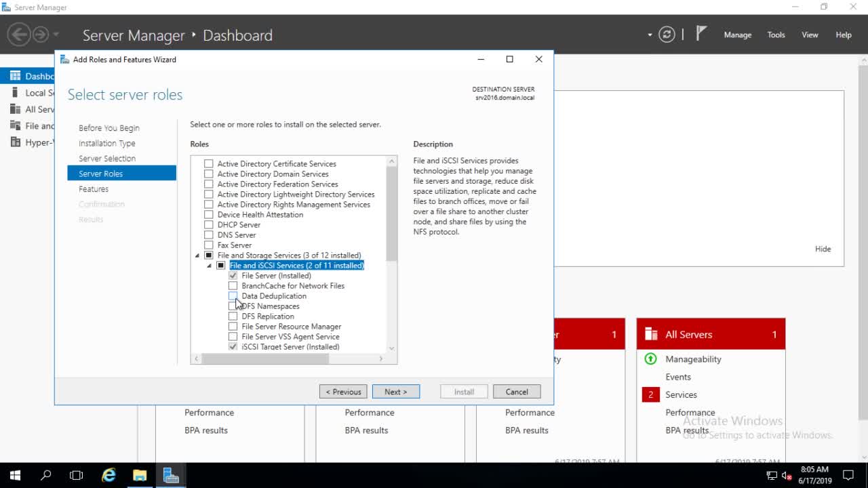Click the network tray icon

click(772, 475)
